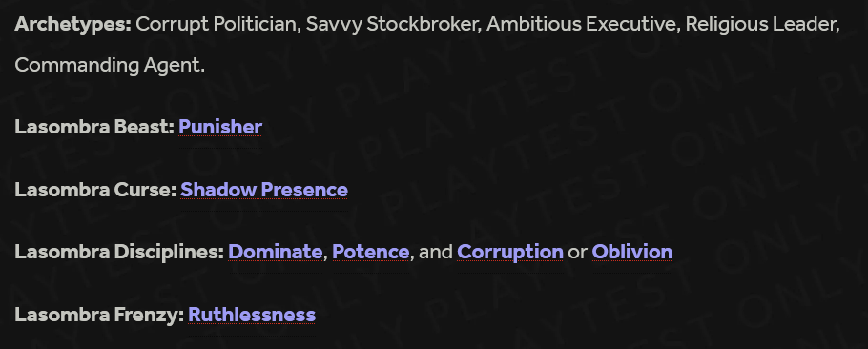Screen dimensions: 868x349
Task: Follow the Oblivion discipline link
Action: (632, 252)
